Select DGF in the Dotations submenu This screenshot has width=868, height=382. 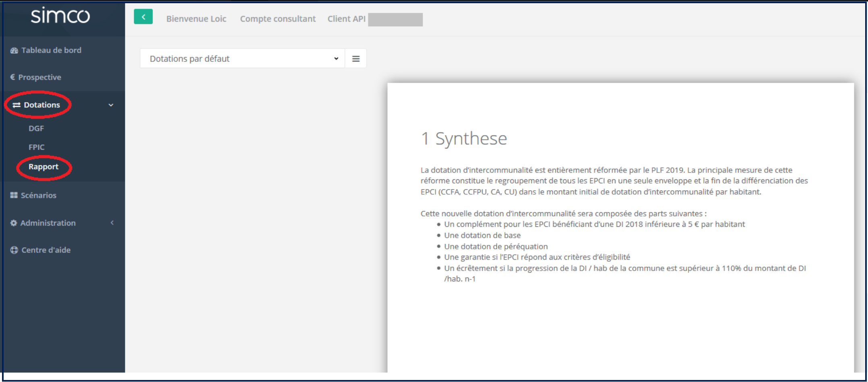(x=36, y=129)
